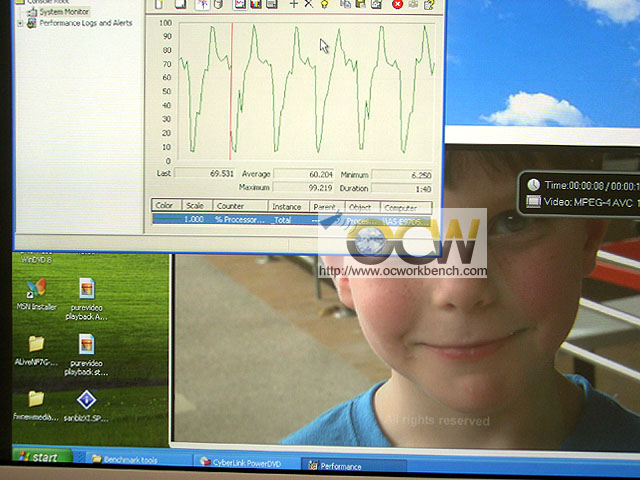Image resolution: width=640 pixels, height=480 pixels.
Task: Click the purevideo playback st... desktop file
Action: point(86,355)
